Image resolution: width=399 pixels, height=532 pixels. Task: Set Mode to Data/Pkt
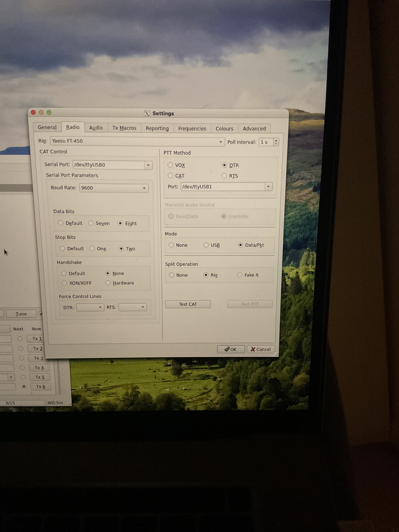[240, 245]
